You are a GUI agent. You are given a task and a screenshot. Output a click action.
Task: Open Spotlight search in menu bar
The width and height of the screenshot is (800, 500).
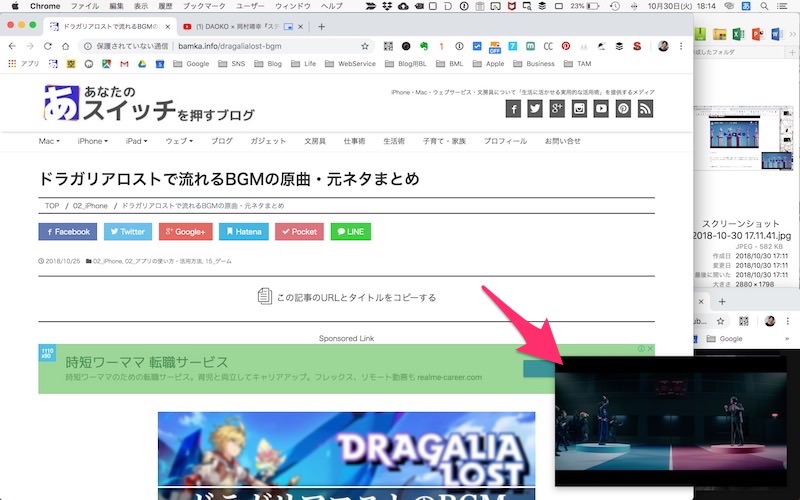(x=764, y=6)
